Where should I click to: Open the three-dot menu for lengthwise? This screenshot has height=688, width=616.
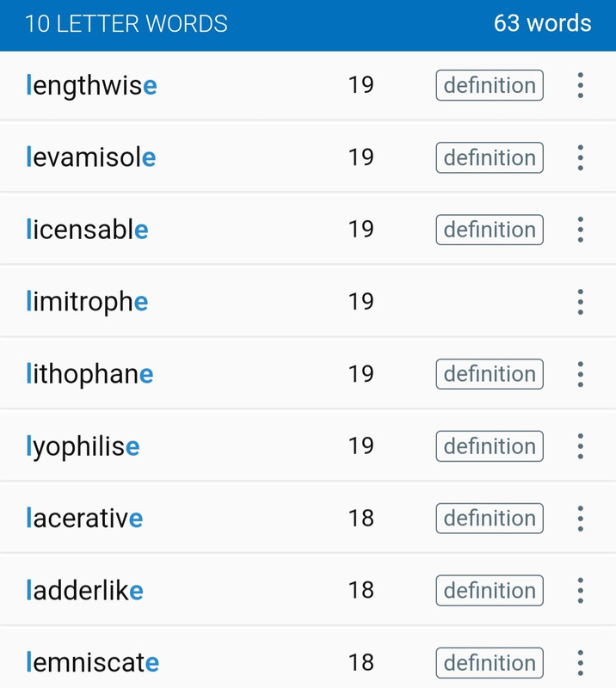(580, 85)
